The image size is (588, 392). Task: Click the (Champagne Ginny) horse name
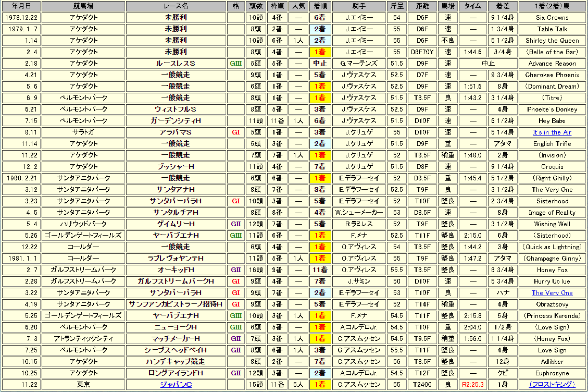[x=552, y=259]
